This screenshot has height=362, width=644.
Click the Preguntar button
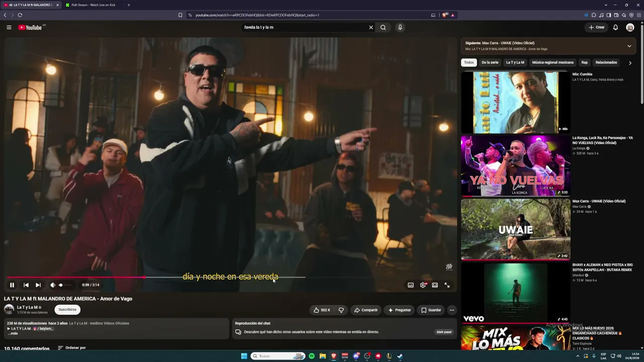399,310
